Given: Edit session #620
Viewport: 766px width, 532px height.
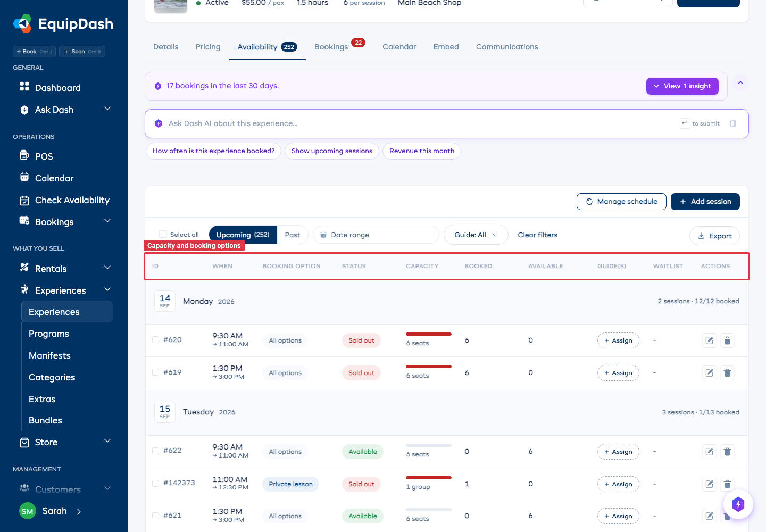Looking at the screenshot, I should pos(710,340).
